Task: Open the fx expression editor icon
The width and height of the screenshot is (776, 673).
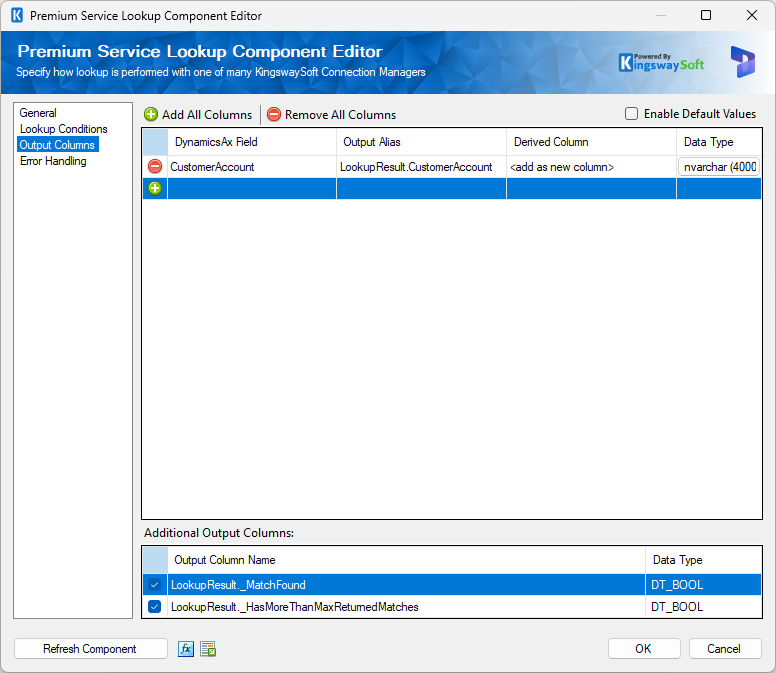Action: 186,649
